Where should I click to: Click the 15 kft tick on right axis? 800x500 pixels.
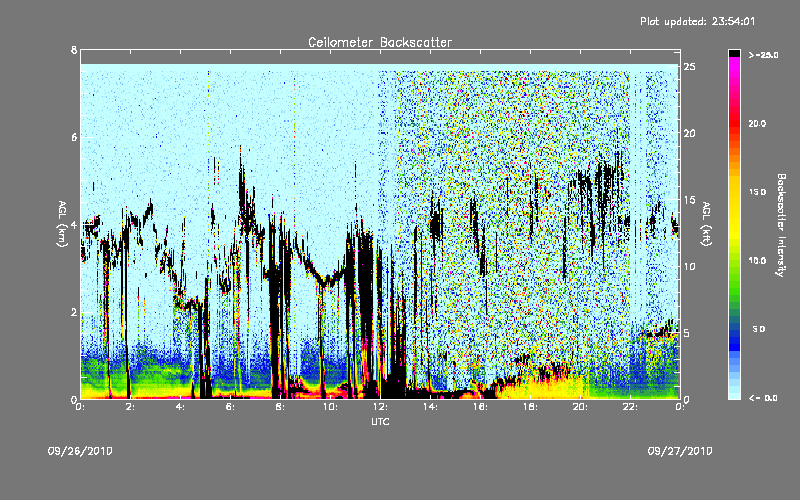click(690, 200)
